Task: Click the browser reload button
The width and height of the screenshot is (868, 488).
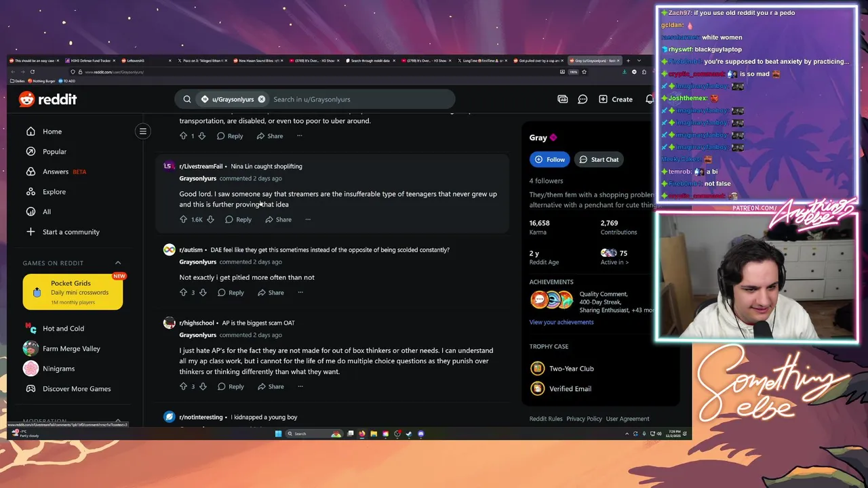Action: (33, 72)
